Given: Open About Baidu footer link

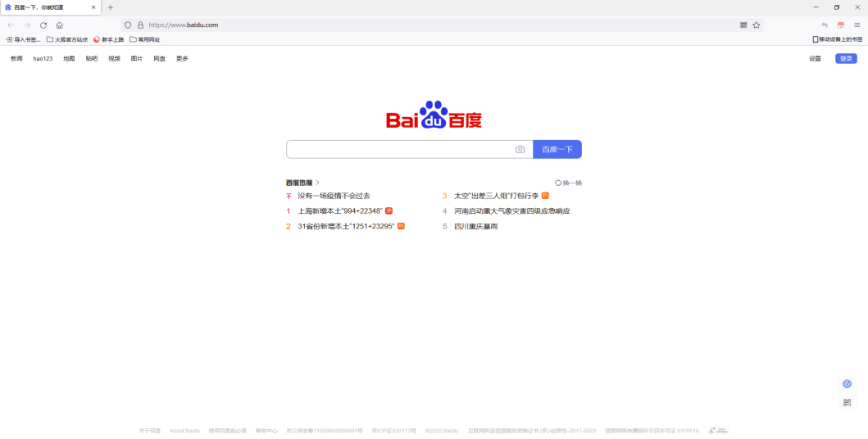Looking at the screenshot, I should tap(184, 431).
